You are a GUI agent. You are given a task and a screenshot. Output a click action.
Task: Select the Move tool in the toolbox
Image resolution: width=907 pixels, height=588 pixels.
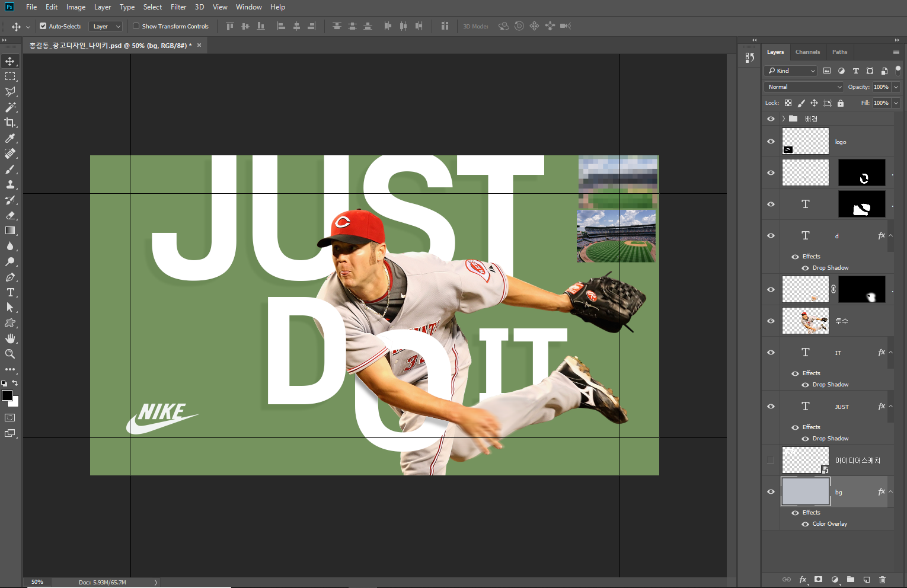point(10,61)
